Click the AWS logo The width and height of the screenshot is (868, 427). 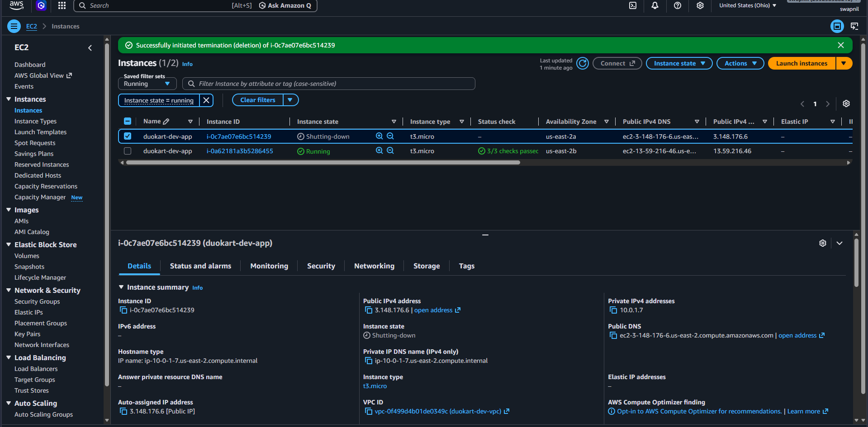point(17,5)
